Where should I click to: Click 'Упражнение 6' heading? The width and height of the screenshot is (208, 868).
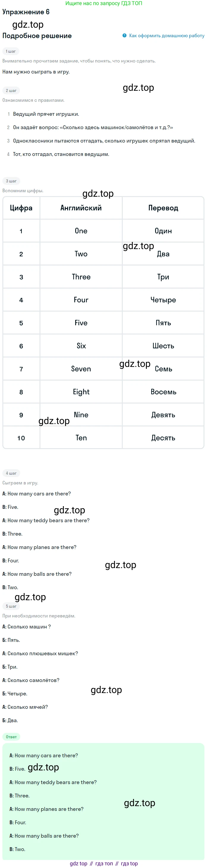pos(26,12)
